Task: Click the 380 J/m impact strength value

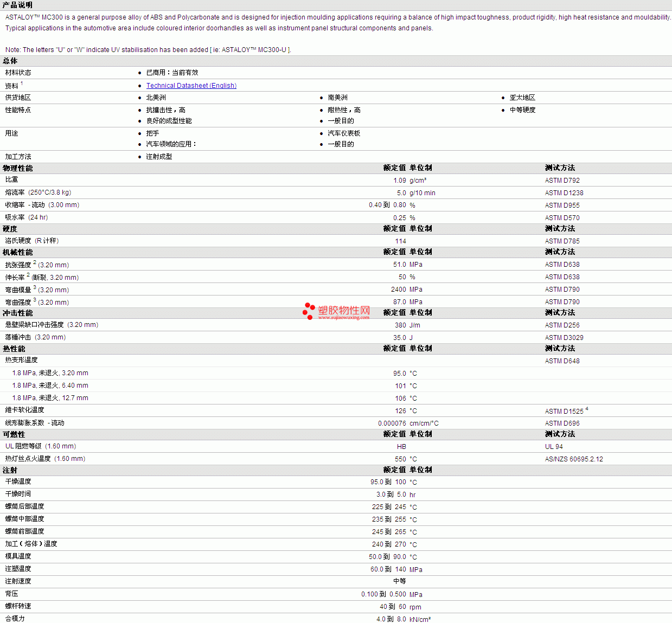Action: pos(407,325)
